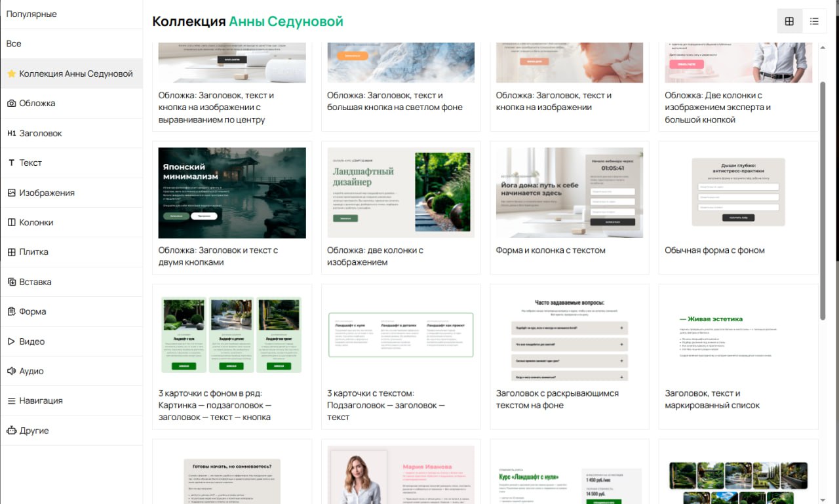This screenshot has width=839, height=504.
Task: Click the clipboard icon beside Форма
Action: click(x=11, y=311)
